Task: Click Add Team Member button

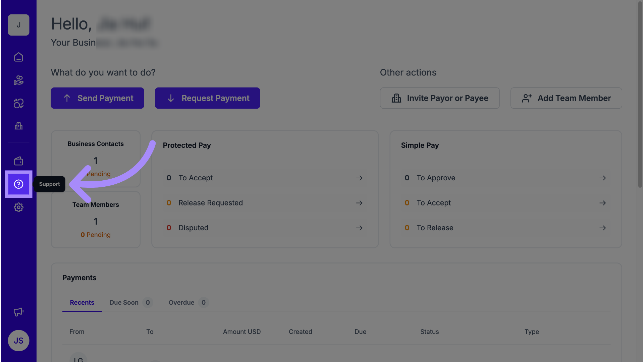Action: (566, 98)
